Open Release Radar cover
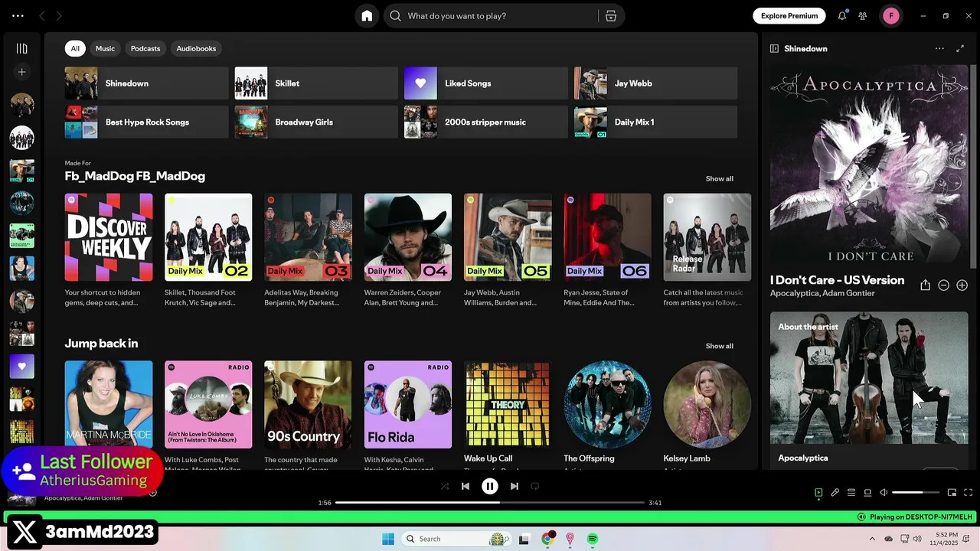The height and width of the screenshot is (551, 980). (x=707, y=237)
